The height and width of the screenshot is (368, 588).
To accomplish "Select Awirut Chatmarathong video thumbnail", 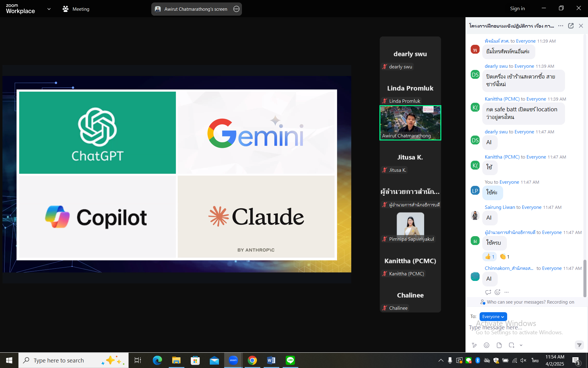I will (410, 123).
